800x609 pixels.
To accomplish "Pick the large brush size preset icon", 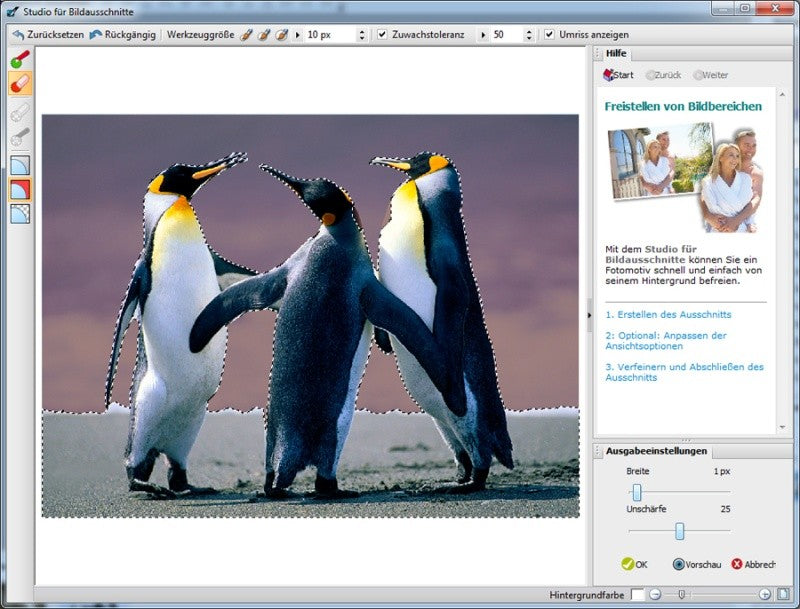I will tap(282, 35).
